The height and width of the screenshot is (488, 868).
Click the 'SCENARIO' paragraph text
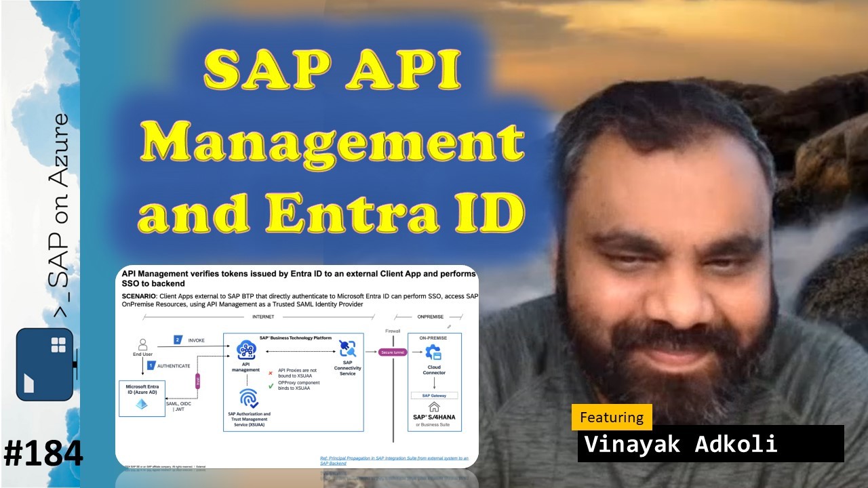(x=300, y=300)
